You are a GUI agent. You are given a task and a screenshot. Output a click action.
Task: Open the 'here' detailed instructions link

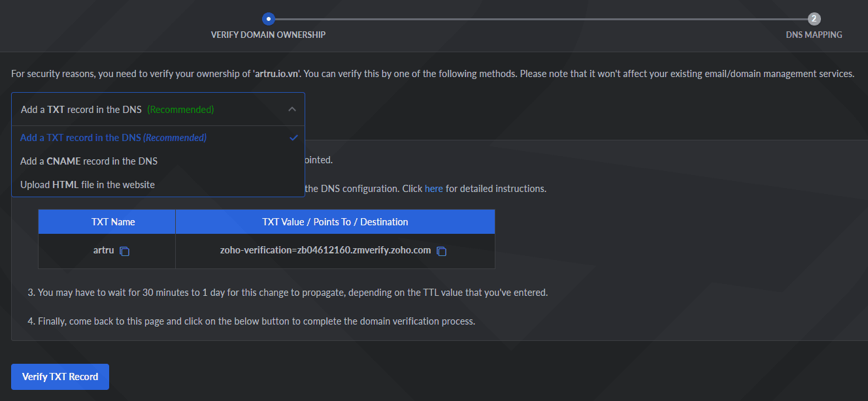(434, 189)
